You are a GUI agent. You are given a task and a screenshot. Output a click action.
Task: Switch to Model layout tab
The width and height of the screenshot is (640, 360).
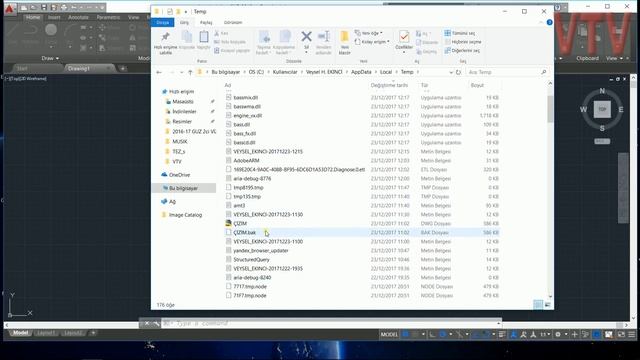(x=20, y=333)
